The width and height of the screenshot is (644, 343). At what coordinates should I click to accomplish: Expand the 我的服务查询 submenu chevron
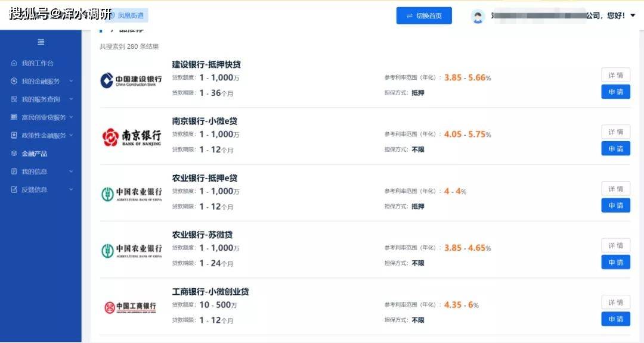point(71,99)
